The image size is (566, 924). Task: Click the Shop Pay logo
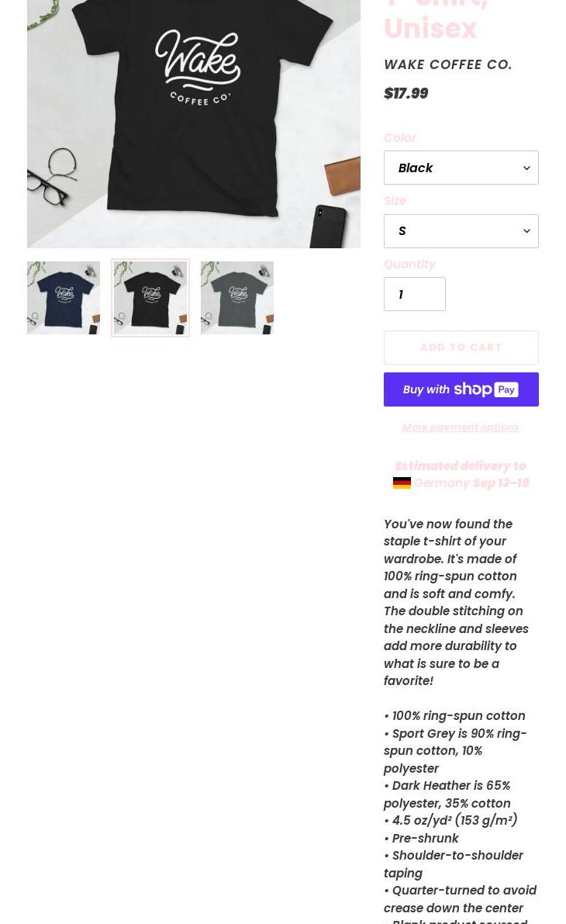[486, 389]
